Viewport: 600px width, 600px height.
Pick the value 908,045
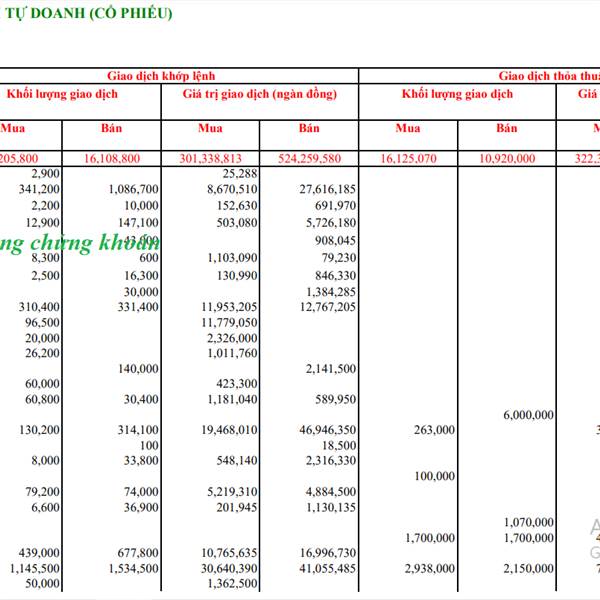tap(336, 240)
